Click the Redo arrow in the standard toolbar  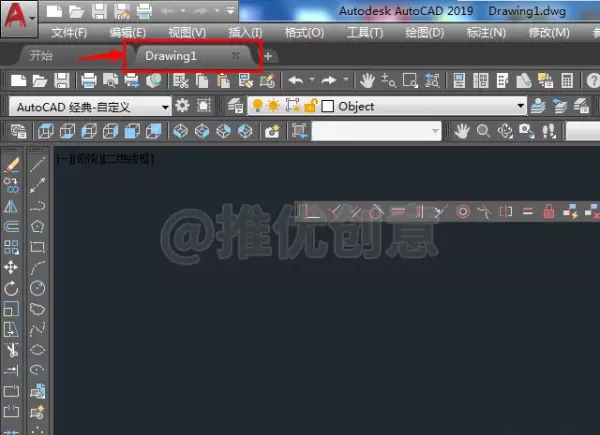tap(329, 80)
